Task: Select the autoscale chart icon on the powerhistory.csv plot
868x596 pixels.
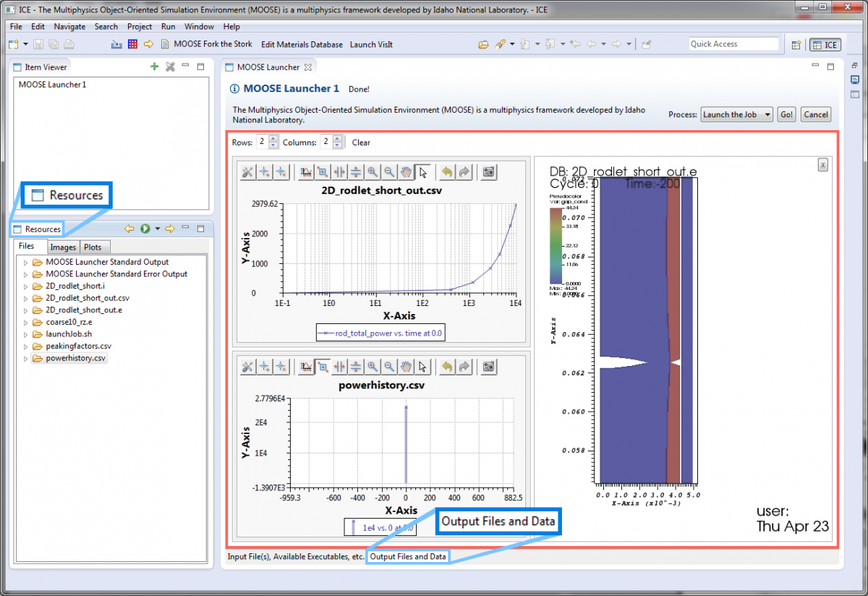Action: pos(305,367)
